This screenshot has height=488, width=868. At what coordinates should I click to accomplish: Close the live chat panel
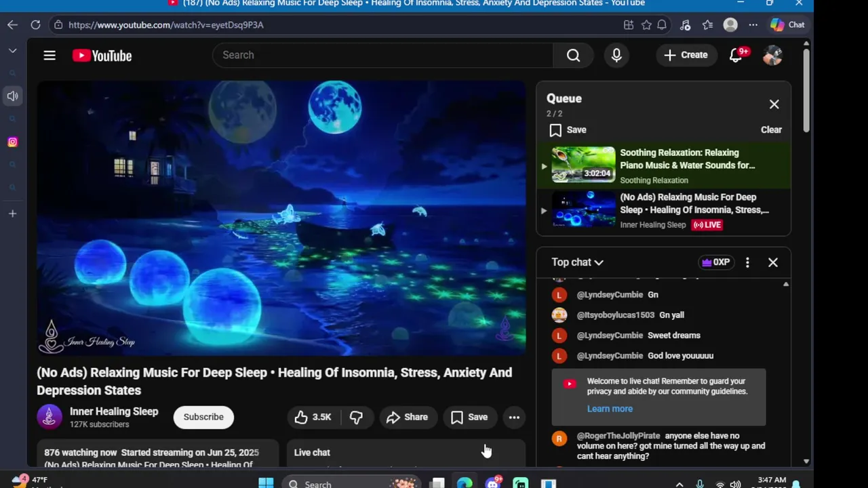tap(772, 262)
